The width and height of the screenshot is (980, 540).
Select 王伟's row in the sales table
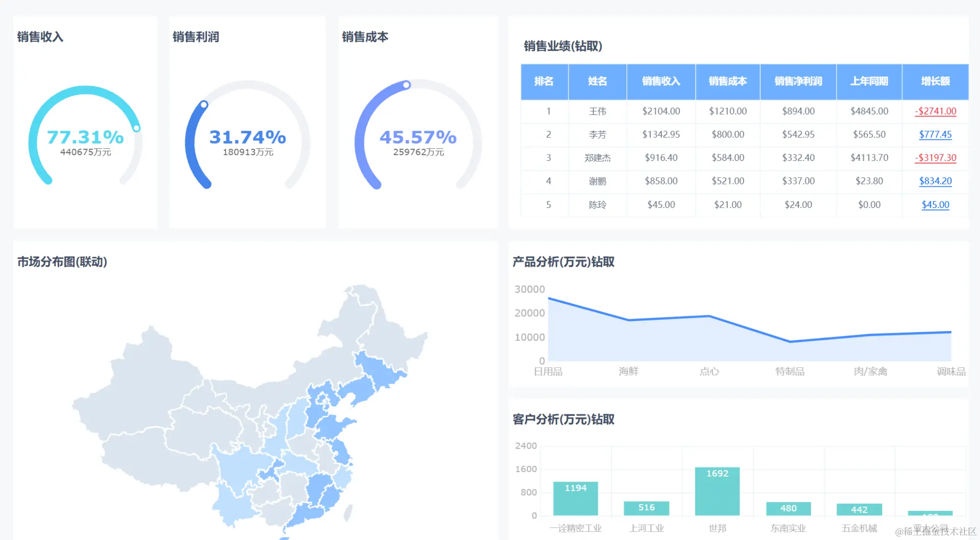[x=597, y=111]
